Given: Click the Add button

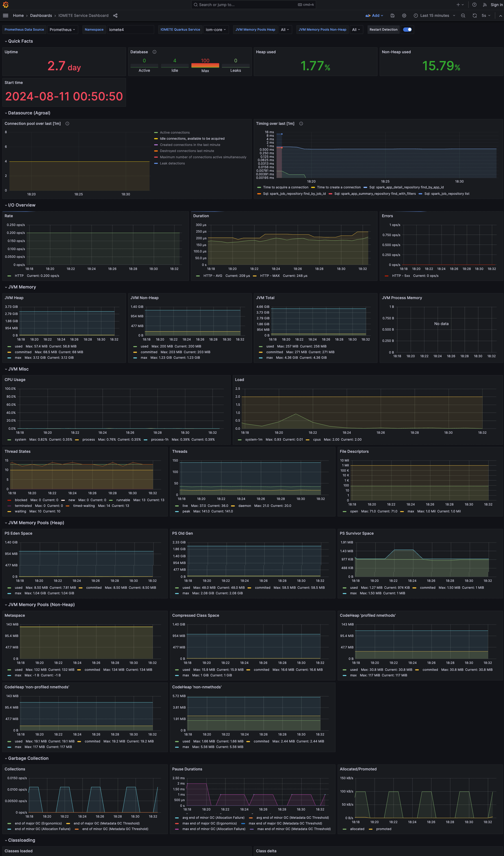Looking at the screenshot, I should [374, 16].
